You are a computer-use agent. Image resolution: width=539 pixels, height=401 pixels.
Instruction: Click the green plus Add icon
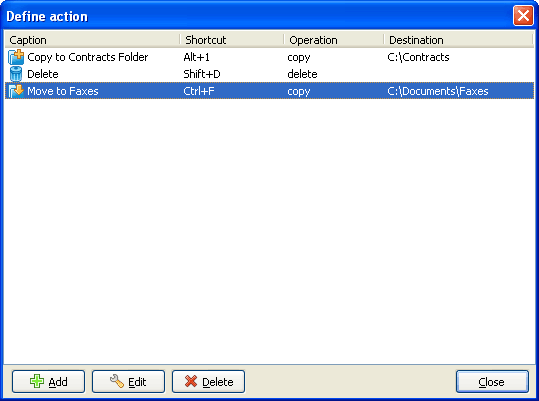[x=37, y=381]
